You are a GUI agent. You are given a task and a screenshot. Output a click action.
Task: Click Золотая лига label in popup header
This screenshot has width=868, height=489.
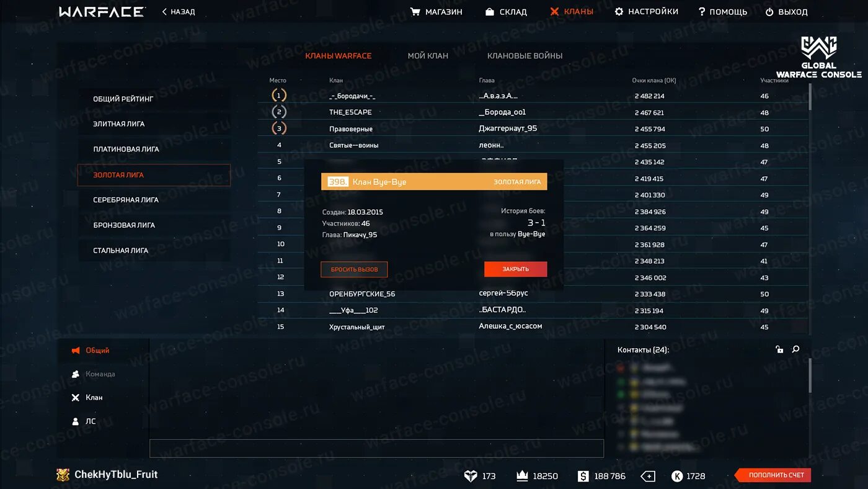tap(517, 182)
